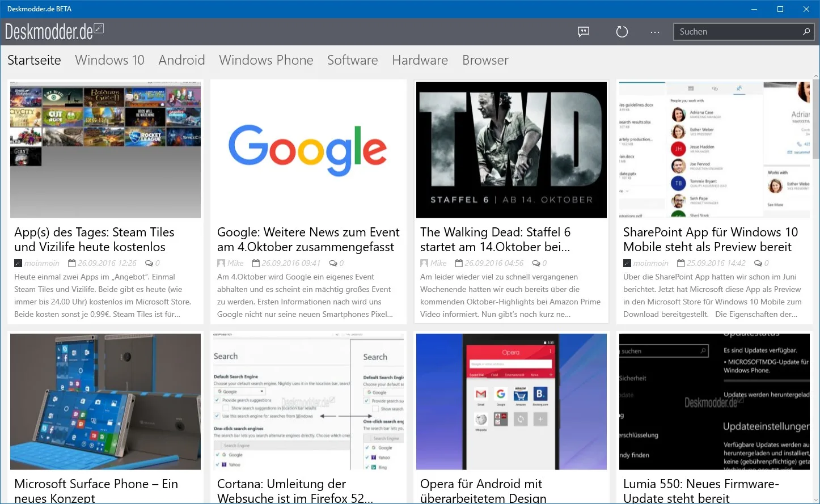Image resolution: width=820 pixels, height=504 pixels.
Task: Go to the Software section
Action: pyautogui.click(x=352, y=60)
